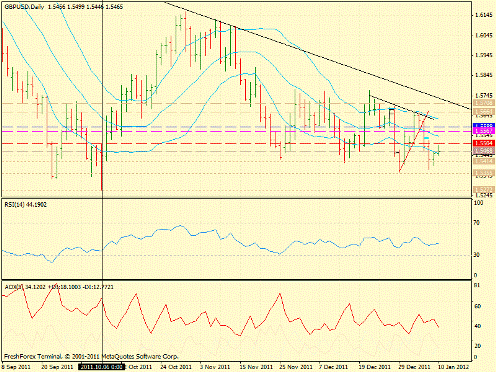Screen dimensions: 496x372
Task: Click the RSI 100 scale label
Action: (479, 203)
